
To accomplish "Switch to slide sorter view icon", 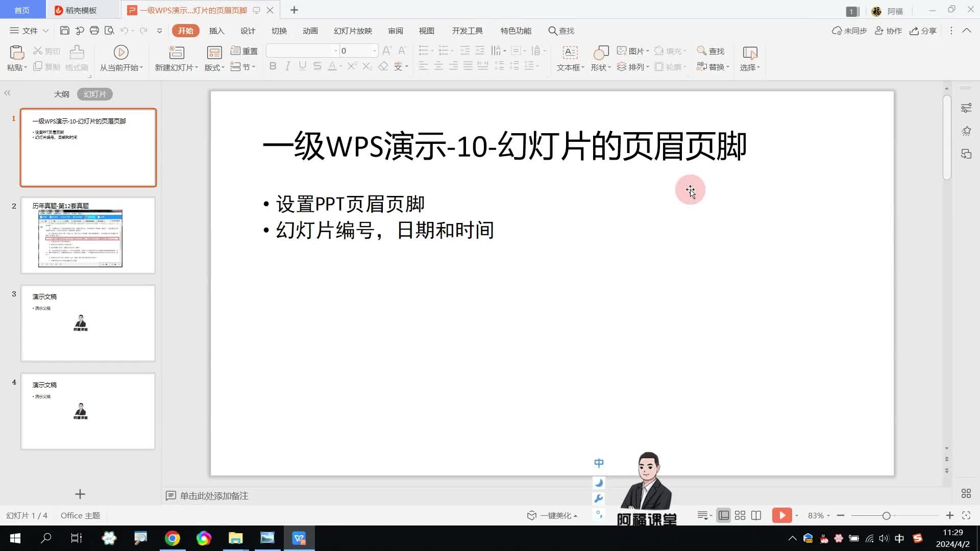I will [x=740, y=515].
